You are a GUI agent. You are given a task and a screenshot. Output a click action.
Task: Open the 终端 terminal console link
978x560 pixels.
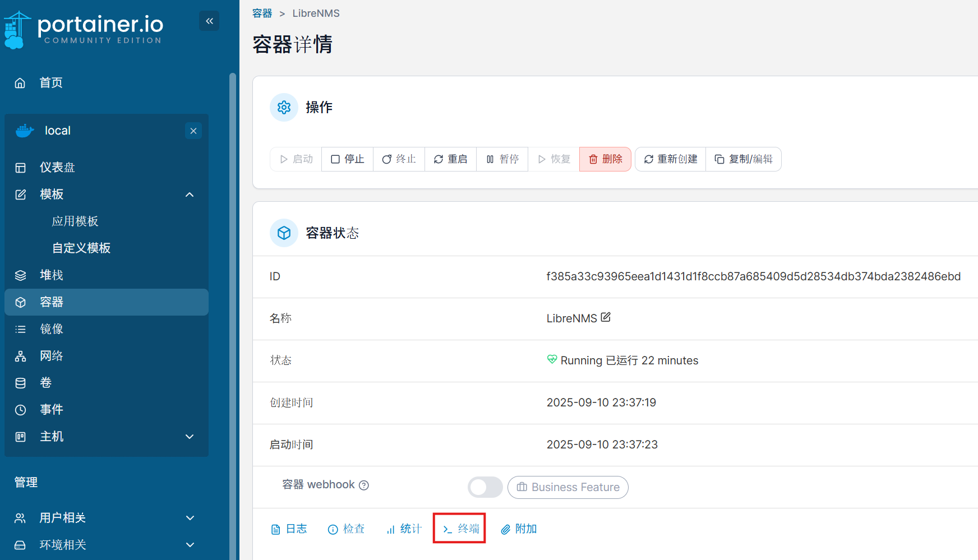(460, 529)
